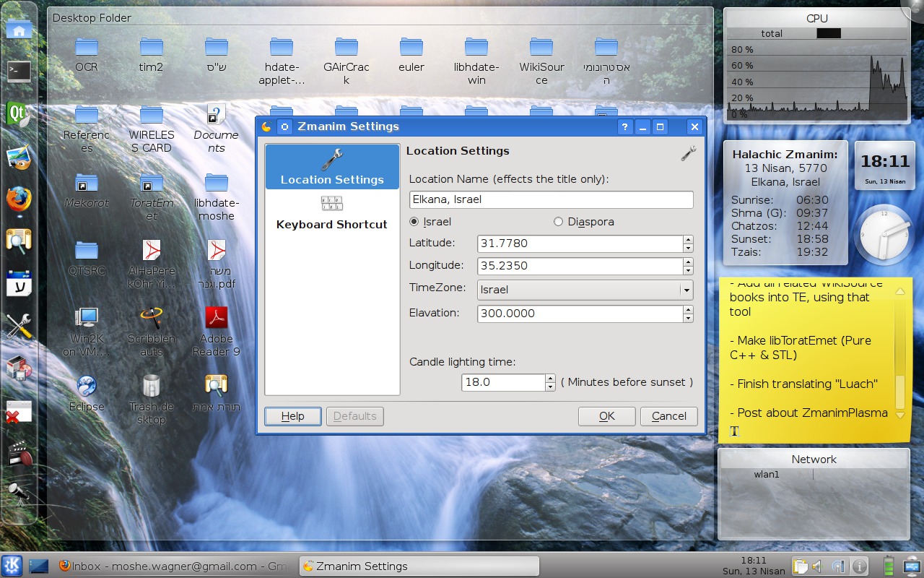Open the Adobe Reader 9 desktop icon
The height and width of the screenshot is (578, 924).
217,318
